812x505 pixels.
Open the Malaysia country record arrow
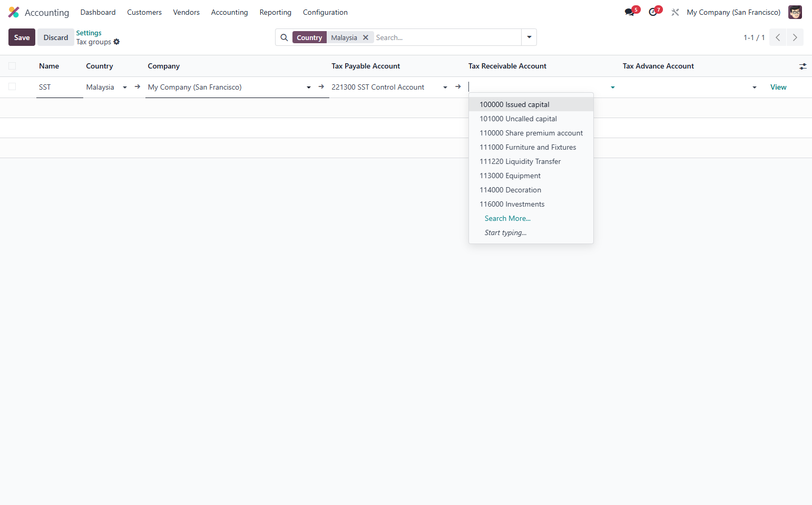click(x=138, y=87)
